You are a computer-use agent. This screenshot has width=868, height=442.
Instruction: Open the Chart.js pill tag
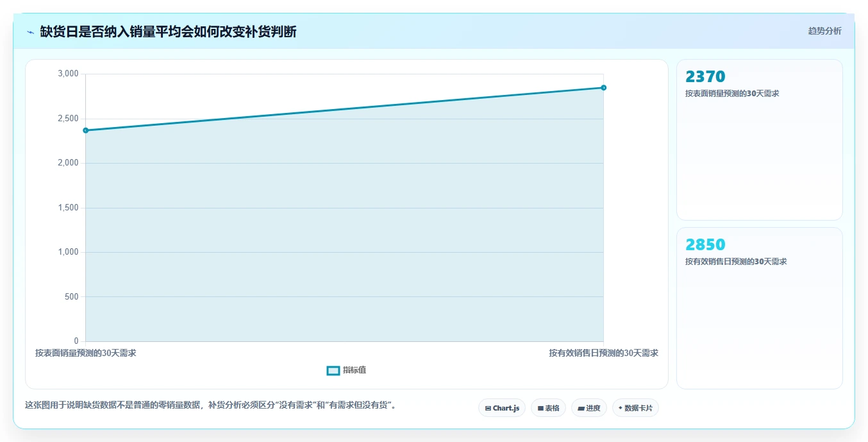pos(502,408)
